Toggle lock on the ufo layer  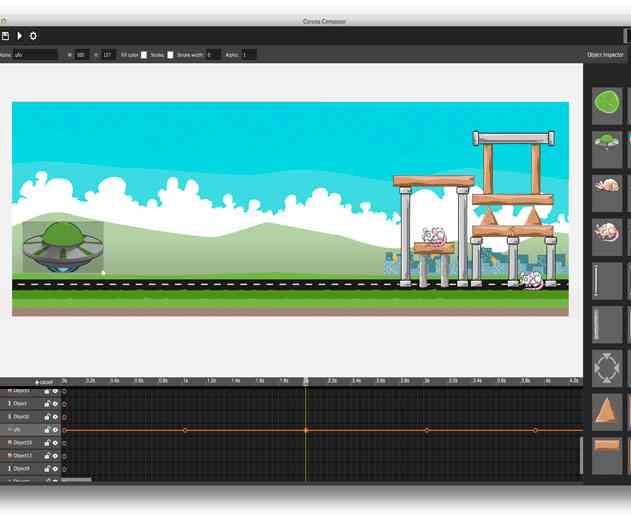47,430
